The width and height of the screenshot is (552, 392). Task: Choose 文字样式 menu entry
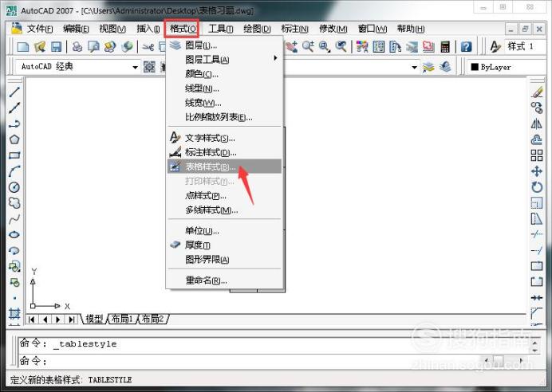pos(224,138)
